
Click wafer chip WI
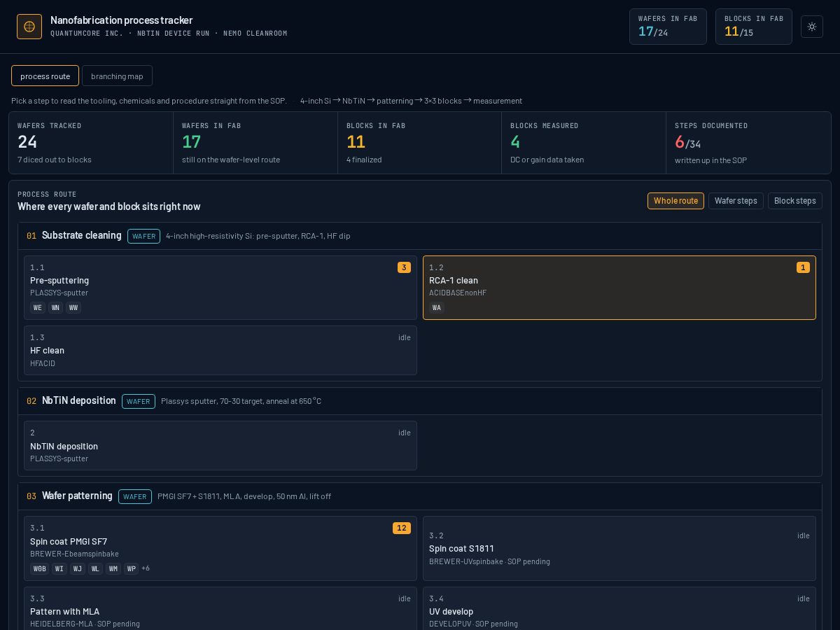click(59, 568)
